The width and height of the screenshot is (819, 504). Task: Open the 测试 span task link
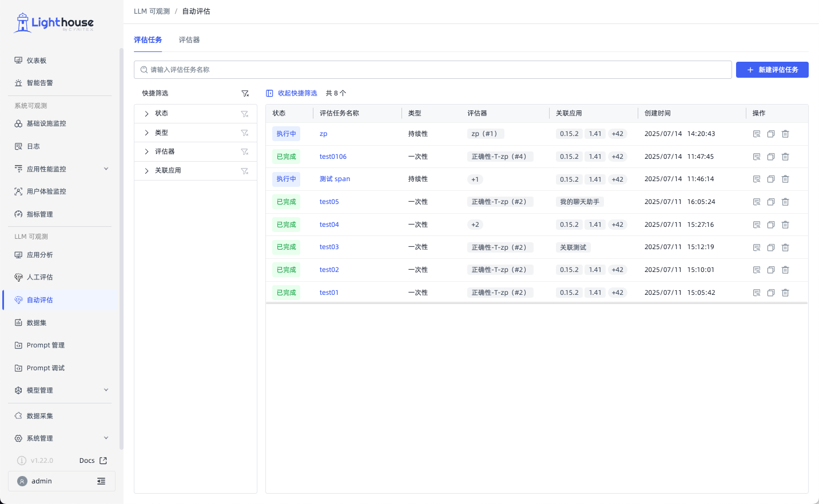pos(335,179)
